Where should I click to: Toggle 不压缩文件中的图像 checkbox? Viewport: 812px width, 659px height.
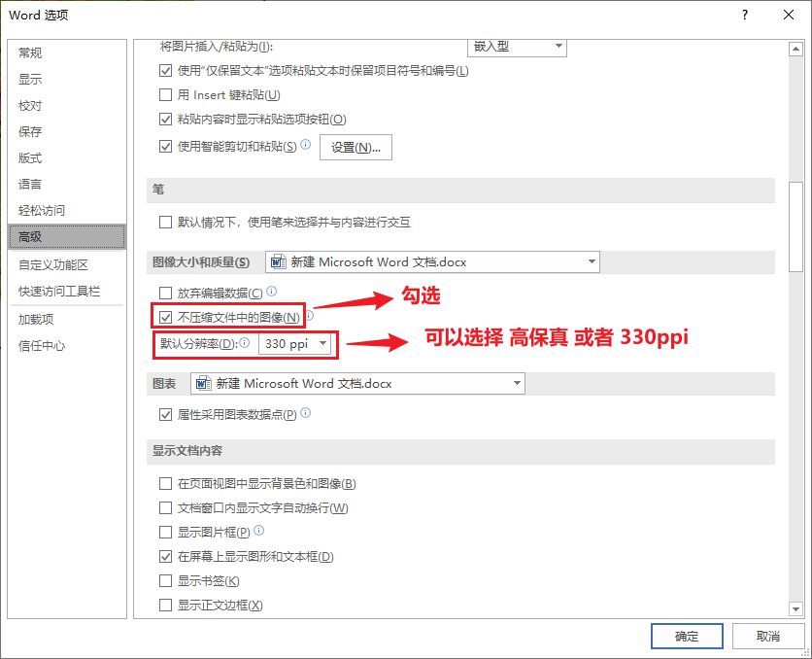(165, 317)
